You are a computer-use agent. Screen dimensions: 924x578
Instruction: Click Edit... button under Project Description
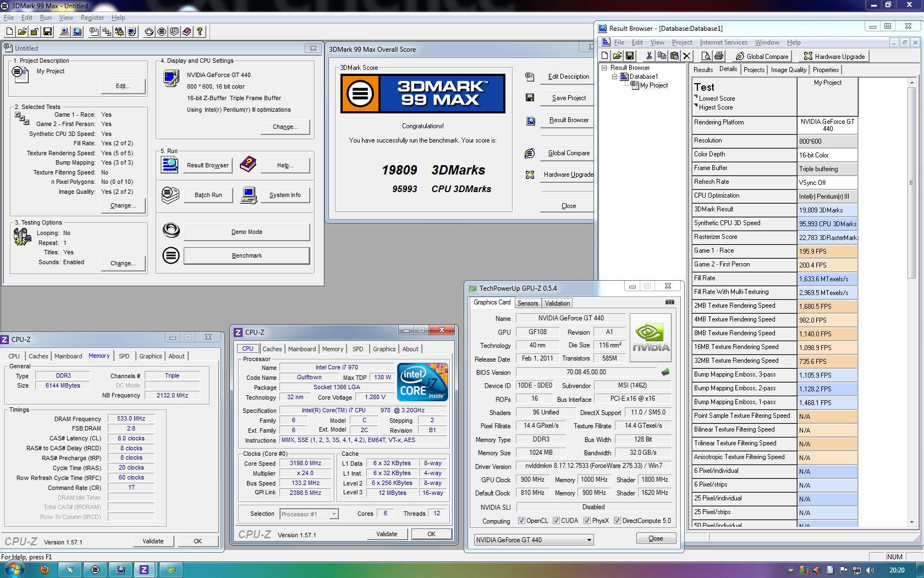pos(123,86)
